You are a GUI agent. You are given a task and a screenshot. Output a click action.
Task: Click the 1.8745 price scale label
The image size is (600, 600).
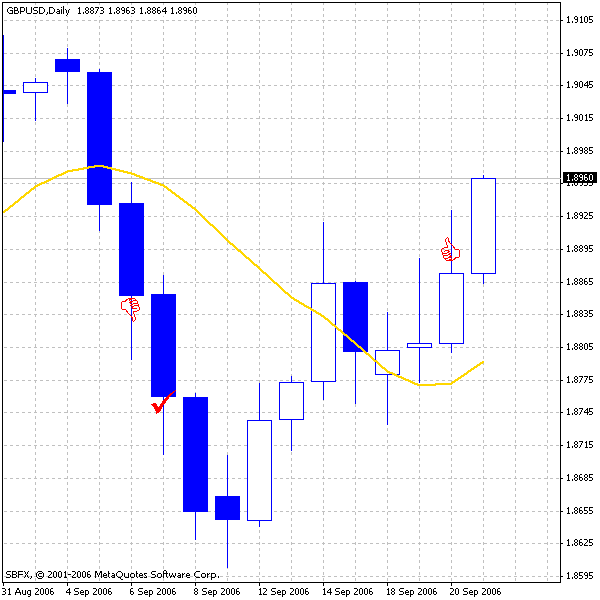[580, 412]
